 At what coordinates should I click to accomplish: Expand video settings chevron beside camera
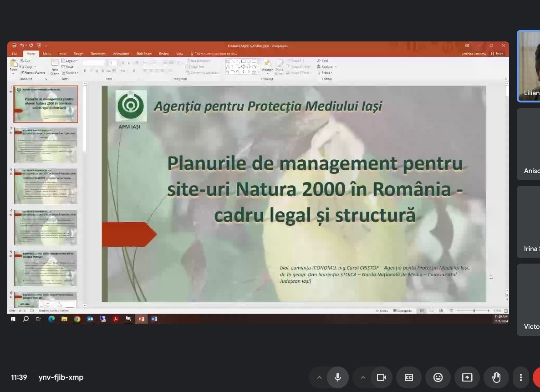pyautogui.click(x=363, y=377)
